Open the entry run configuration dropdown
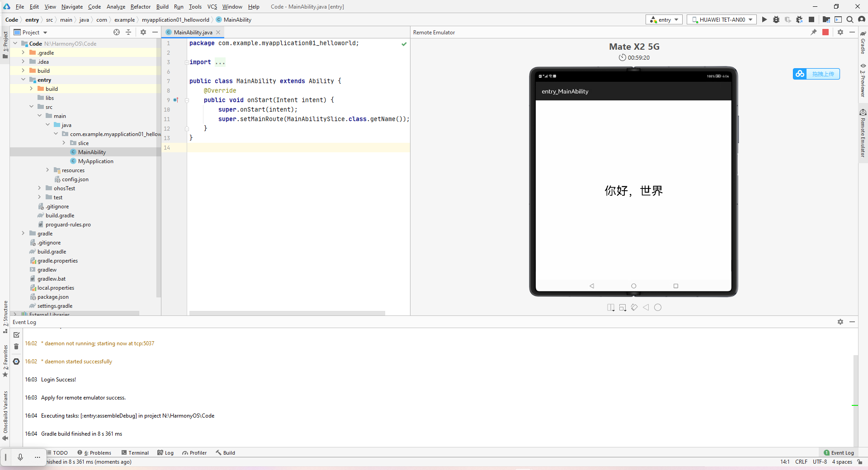This screenshot has height=470, width=868. click(x=664, y=19)
